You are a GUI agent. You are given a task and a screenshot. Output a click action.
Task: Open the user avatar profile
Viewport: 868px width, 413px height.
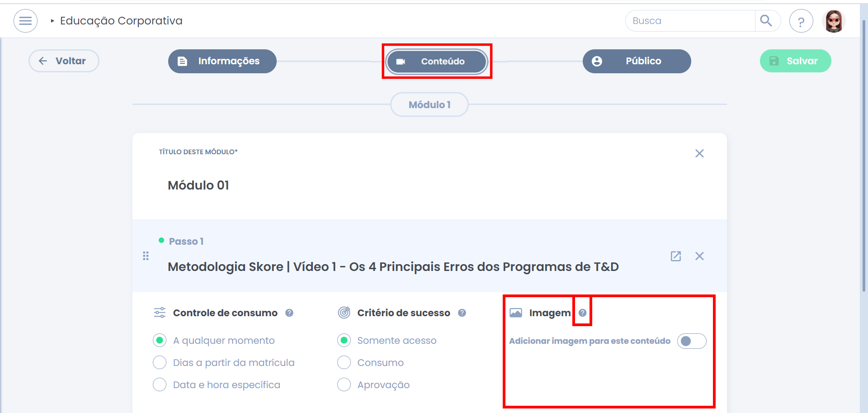[834, 21]
